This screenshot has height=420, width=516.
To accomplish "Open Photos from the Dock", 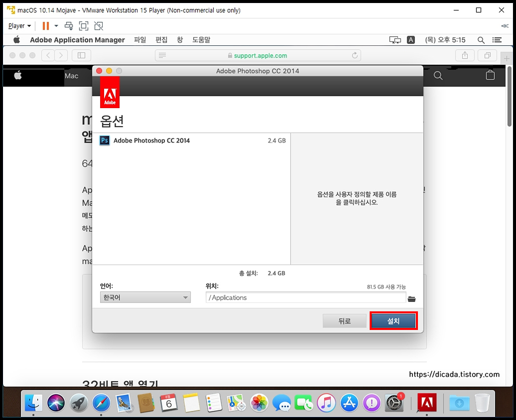I will [259, 402].
